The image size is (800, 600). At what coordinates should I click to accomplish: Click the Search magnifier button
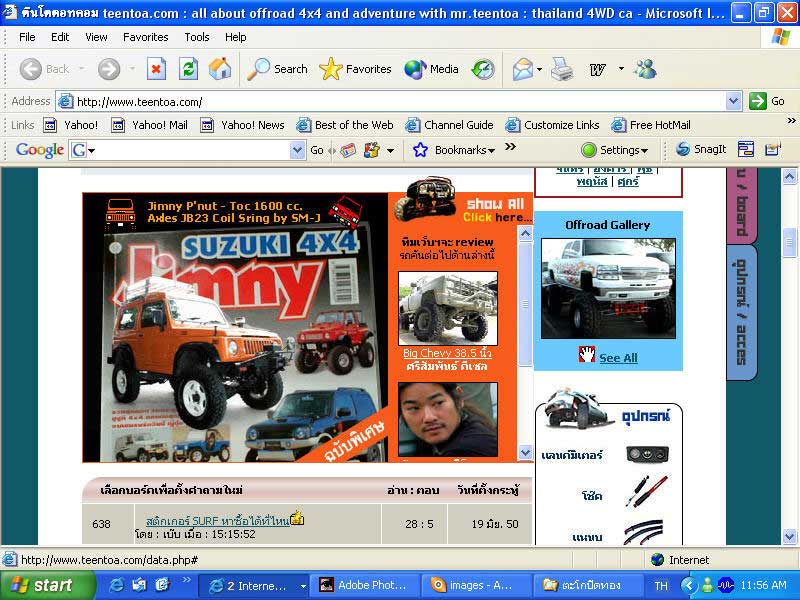(278, 69)
